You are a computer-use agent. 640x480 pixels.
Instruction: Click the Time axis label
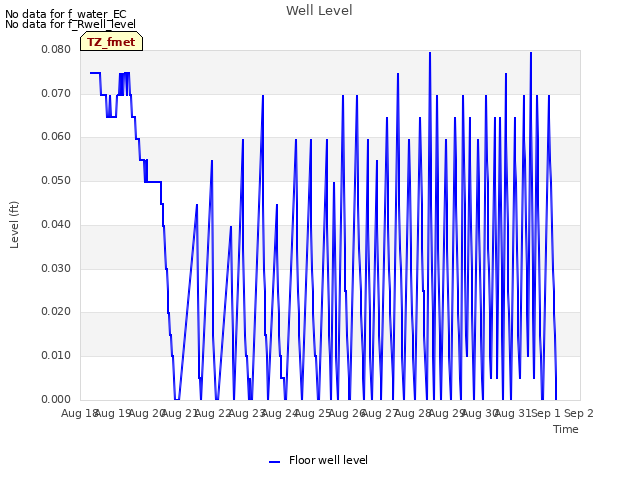point(566,429)
